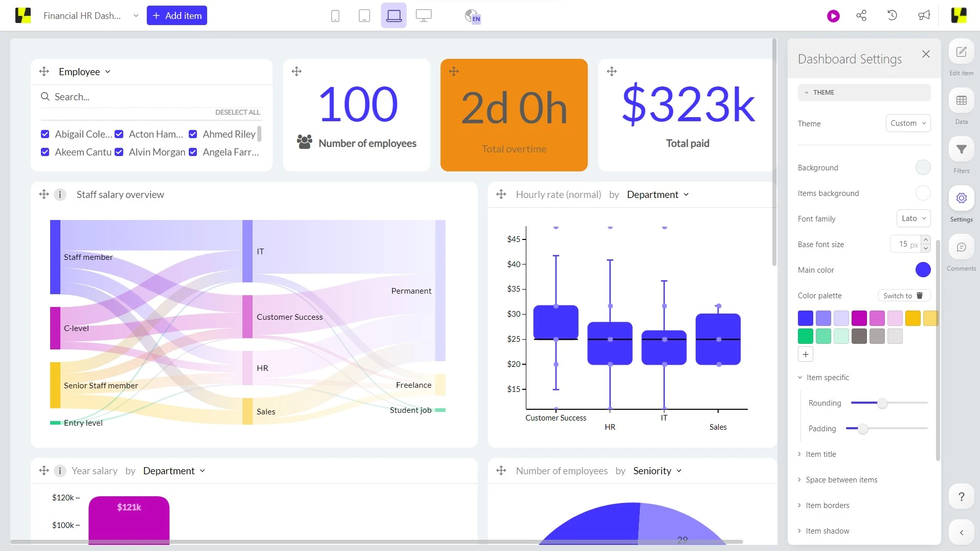Open Year salary Department dropdown
This screenshot has height=551, width=980.
tap(174, 471)
